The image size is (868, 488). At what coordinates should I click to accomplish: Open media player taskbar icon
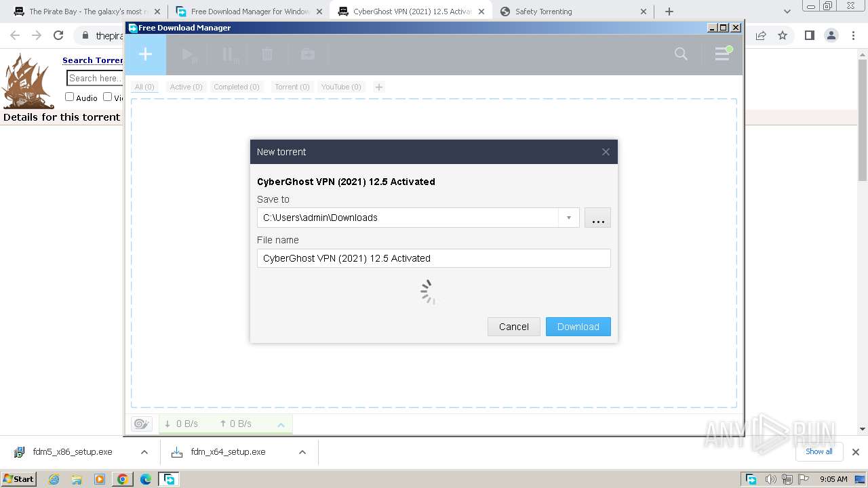pyautogui.click(x=100, y=479)
